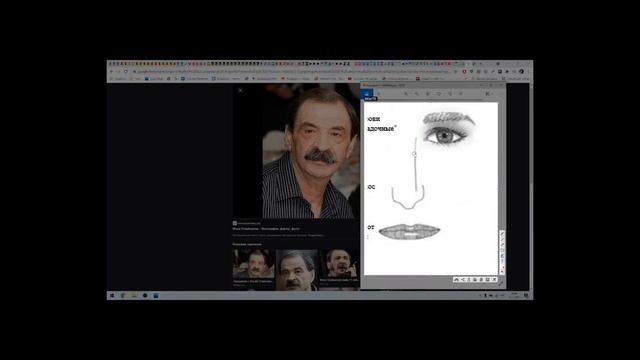
Task: Select the Arrow tool in screenshot toolbar
Action: [502, 245]
